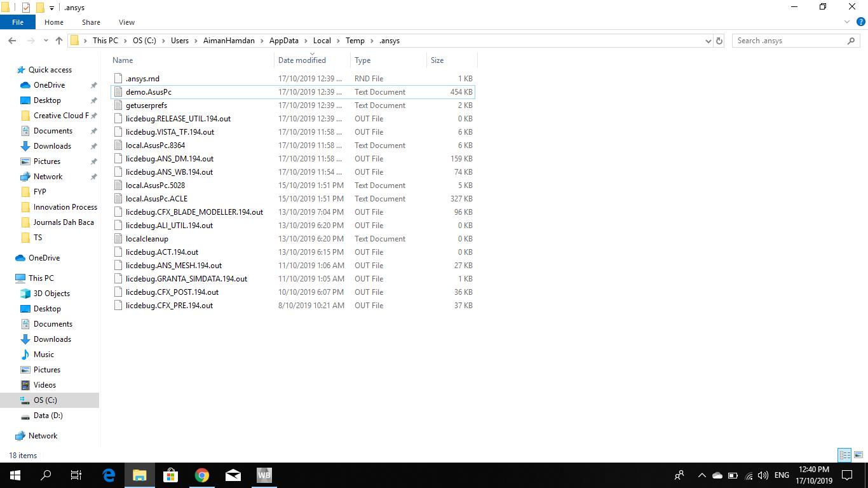
Task: Select licdebug.CFX_POST.194.out file
Action: [x=172, y=292]
